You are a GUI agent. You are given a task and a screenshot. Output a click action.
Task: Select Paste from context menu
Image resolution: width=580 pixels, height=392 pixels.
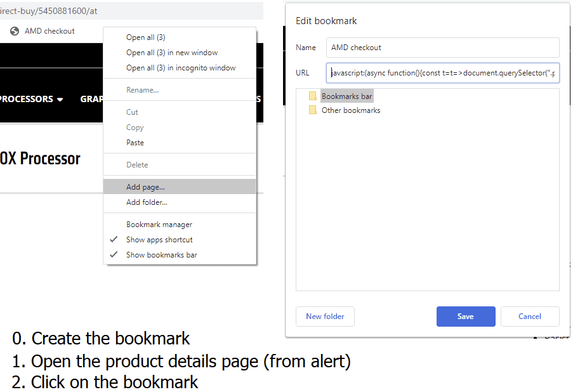tap(135, 143)
